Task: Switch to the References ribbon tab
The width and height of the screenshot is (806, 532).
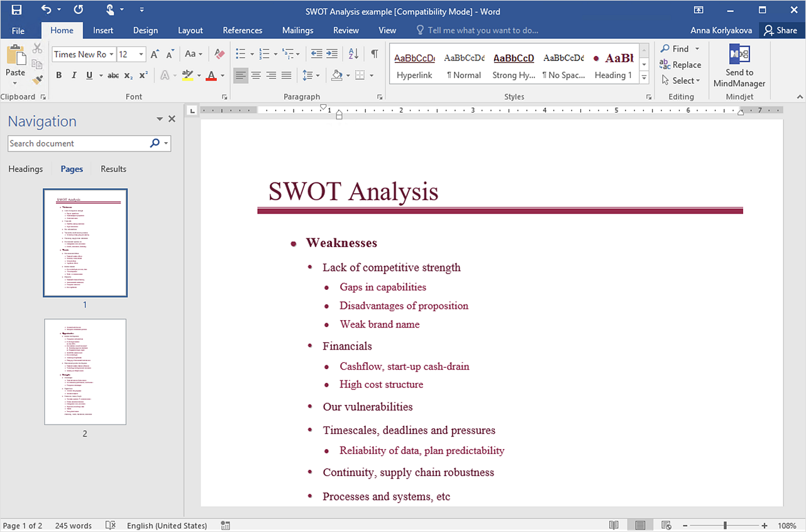Action: point(243,30)
